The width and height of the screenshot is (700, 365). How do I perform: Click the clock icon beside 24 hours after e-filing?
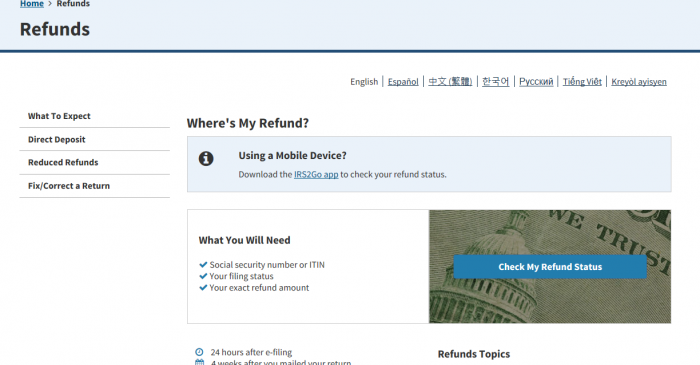click(199, 352)
